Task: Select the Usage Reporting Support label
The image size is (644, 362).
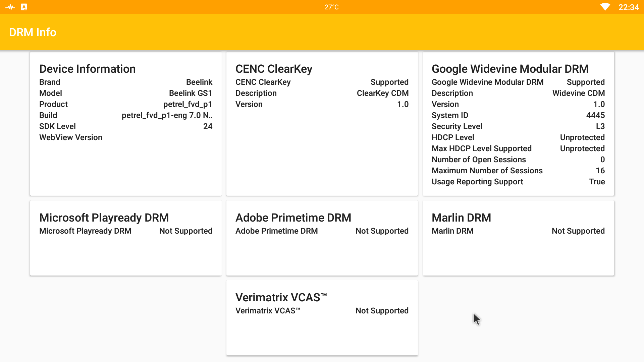Action: pyautogui.click(x=477, y=182)
